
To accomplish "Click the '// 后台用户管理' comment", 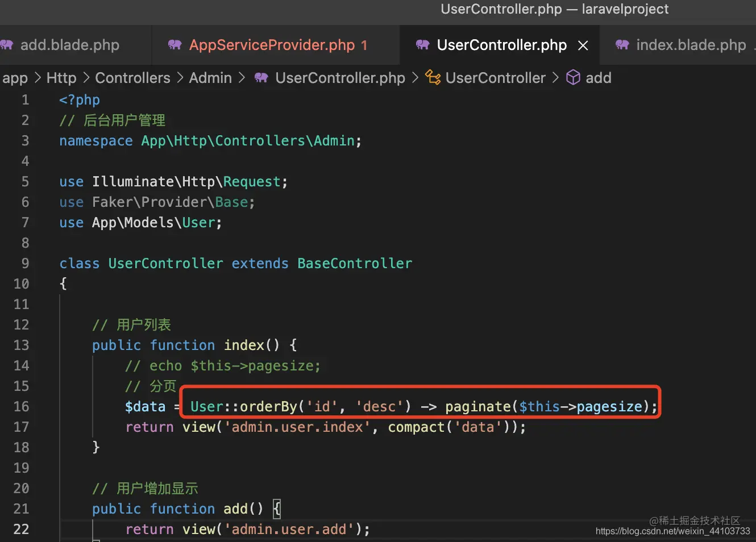I will click(112, 120).
